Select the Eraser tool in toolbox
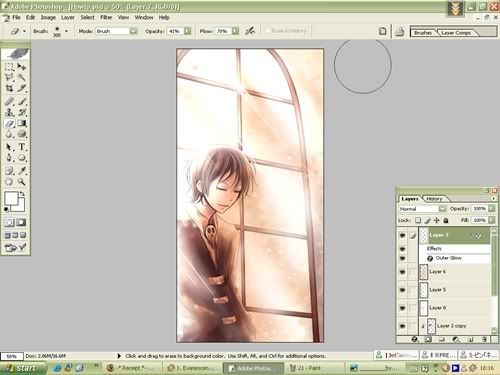Image resolution: width=500 pixels, height=375 pixels. (x=9, y=123)
